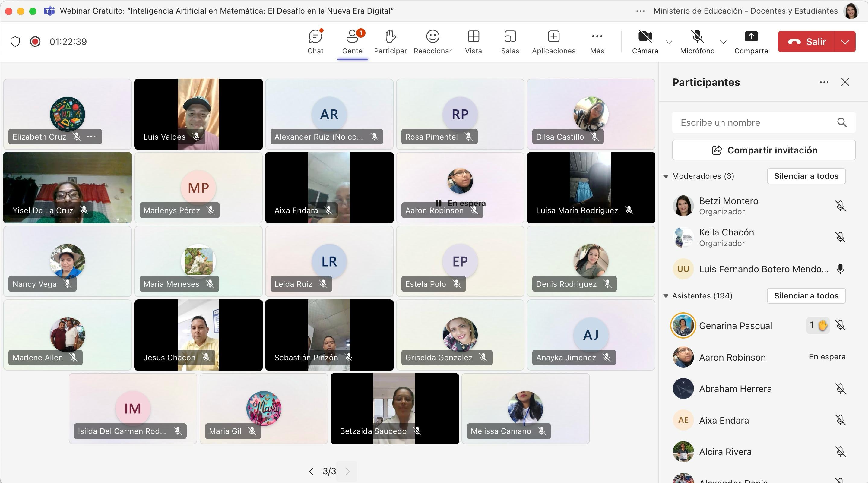
Task: Click Luisa Maria Rodriguez mic icon
Action: point(629,210)
